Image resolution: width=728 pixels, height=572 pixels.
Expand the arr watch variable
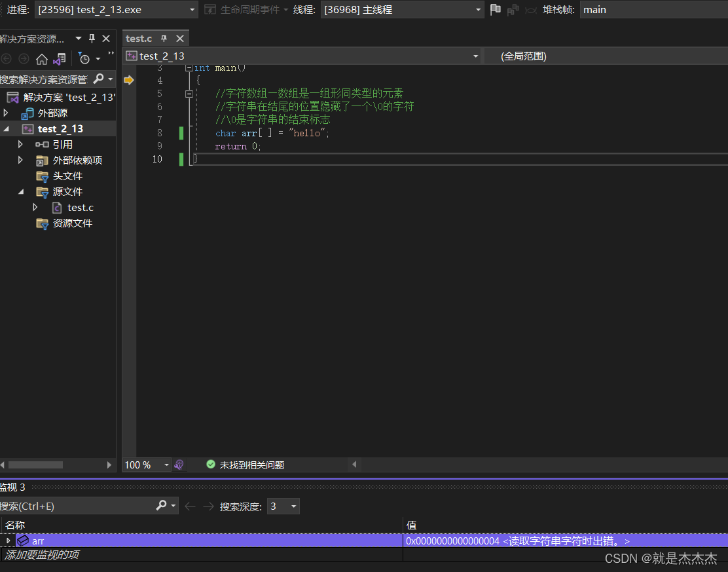[9, 541]
